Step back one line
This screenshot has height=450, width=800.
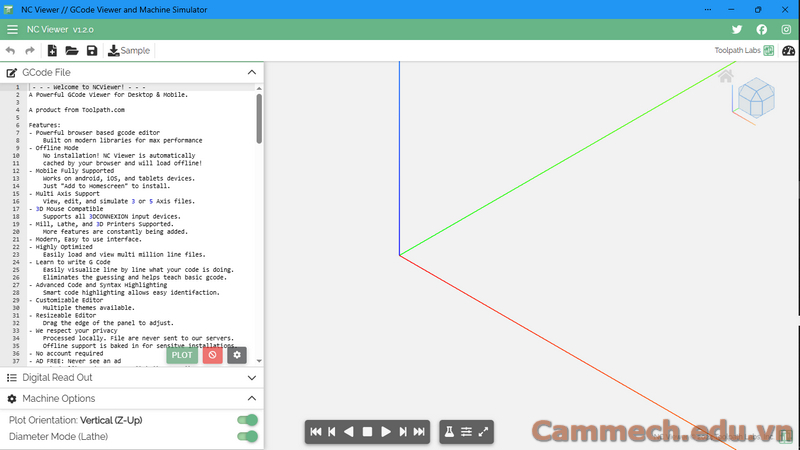tap(332, 432)
